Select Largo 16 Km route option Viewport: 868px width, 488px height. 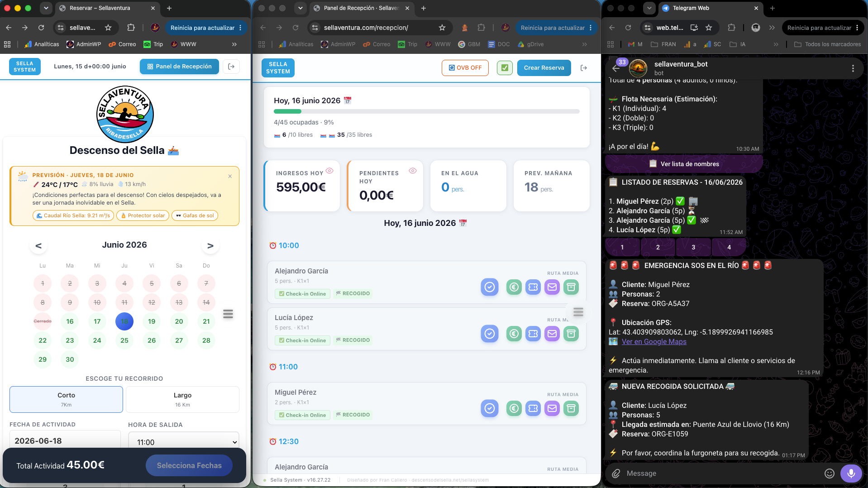coord(182,399)
